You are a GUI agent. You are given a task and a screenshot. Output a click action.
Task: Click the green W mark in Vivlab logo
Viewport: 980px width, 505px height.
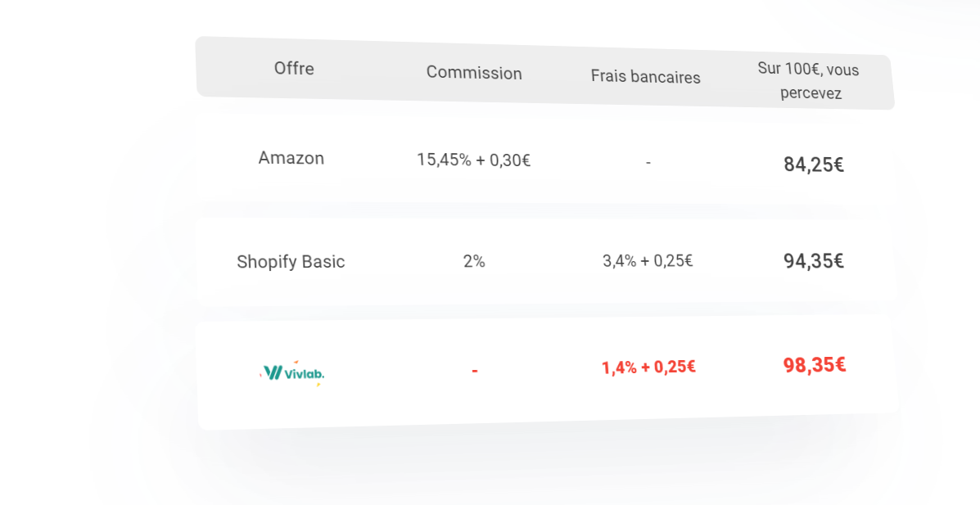(x=273, y=373)
